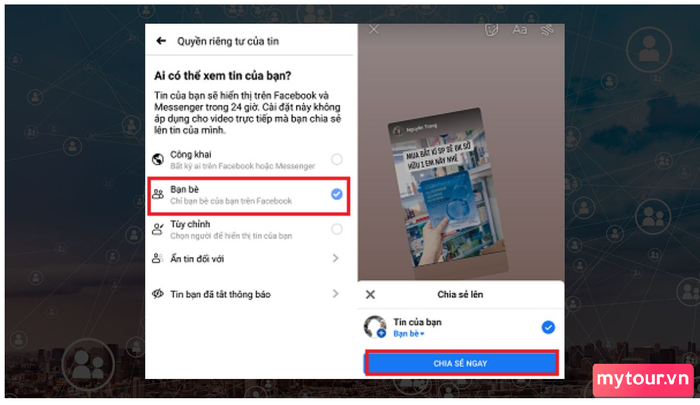Open the doodle drawing tool
700x405 pixels.
(x=547, y=30)
